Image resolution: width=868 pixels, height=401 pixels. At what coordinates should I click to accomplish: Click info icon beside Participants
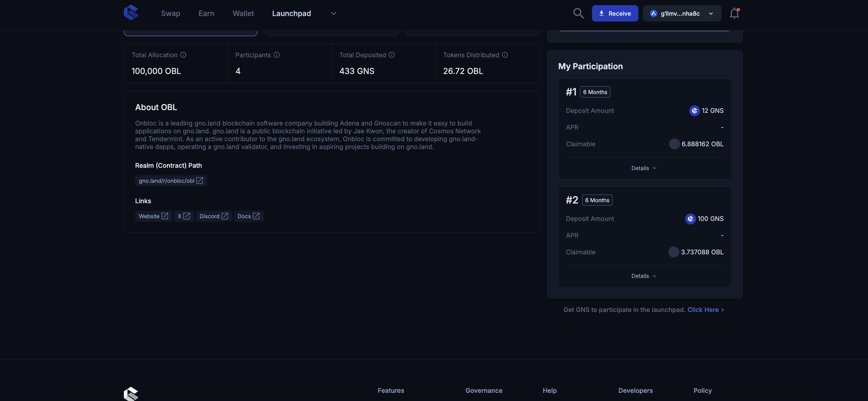277,55
